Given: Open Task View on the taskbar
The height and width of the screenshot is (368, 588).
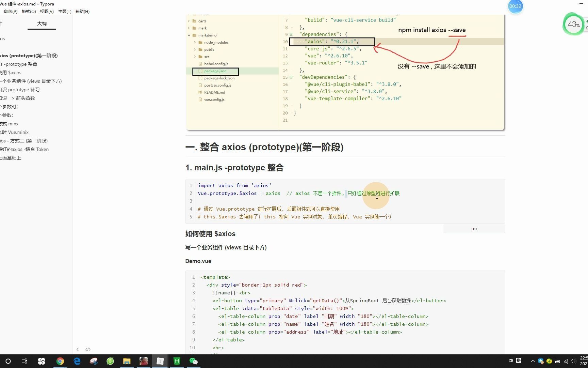Looking at the screenshot, I should 24,361.
